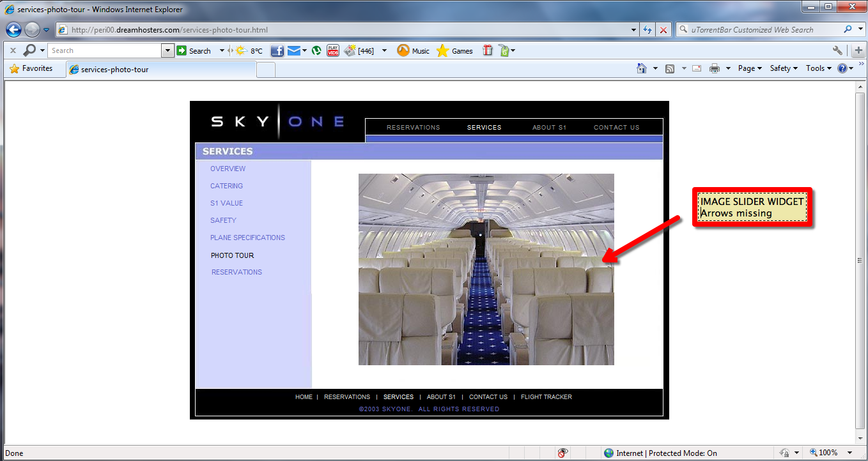Expand the address bar URL dropdown
This screenshot has width=868, height=461.
633,30
